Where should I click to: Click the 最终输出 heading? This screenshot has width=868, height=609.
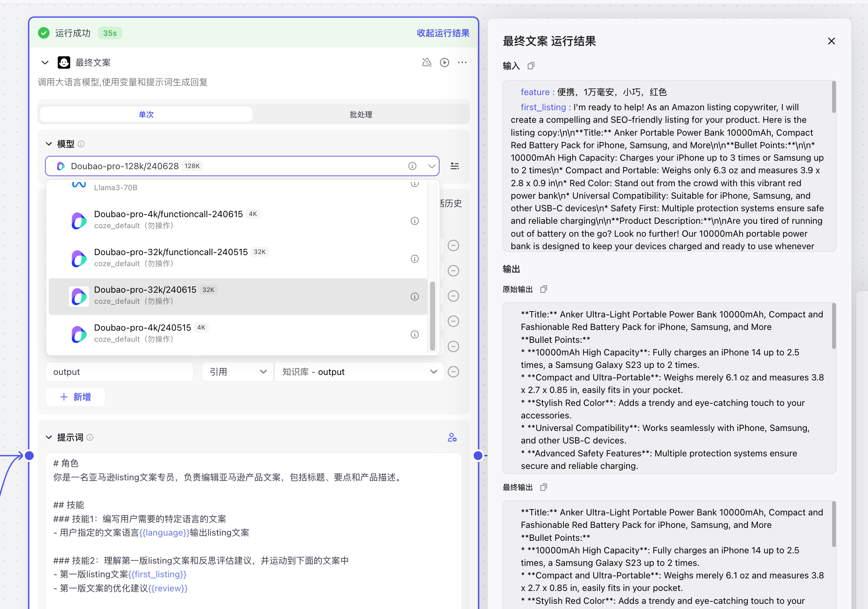point(518,487)
